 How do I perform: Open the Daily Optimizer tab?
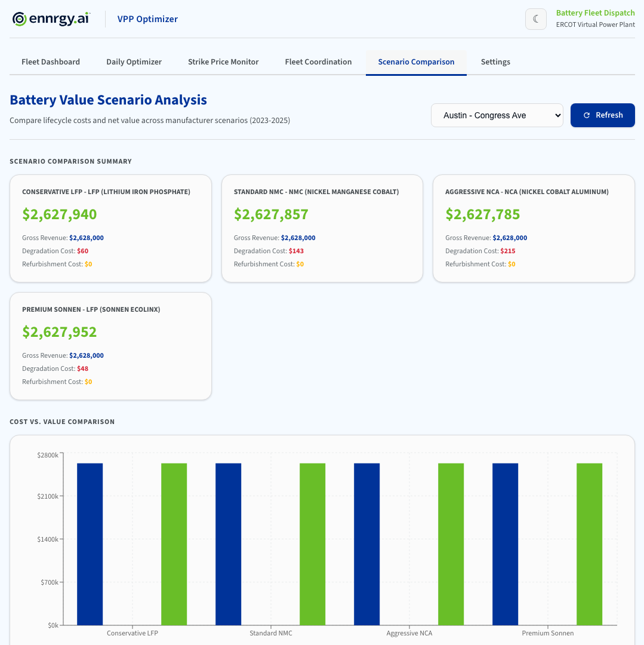click(134, 62)
